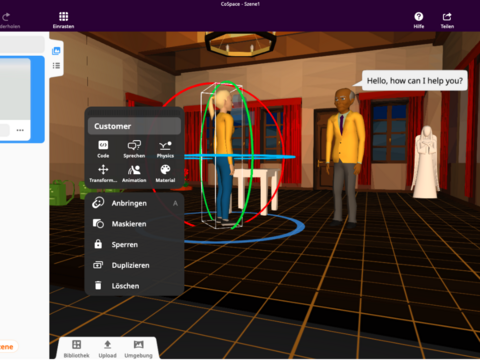Toggle Einrasten grid snapping
Image resolution: width=480 pixels, height=360 pixels.
coord(63,20)
